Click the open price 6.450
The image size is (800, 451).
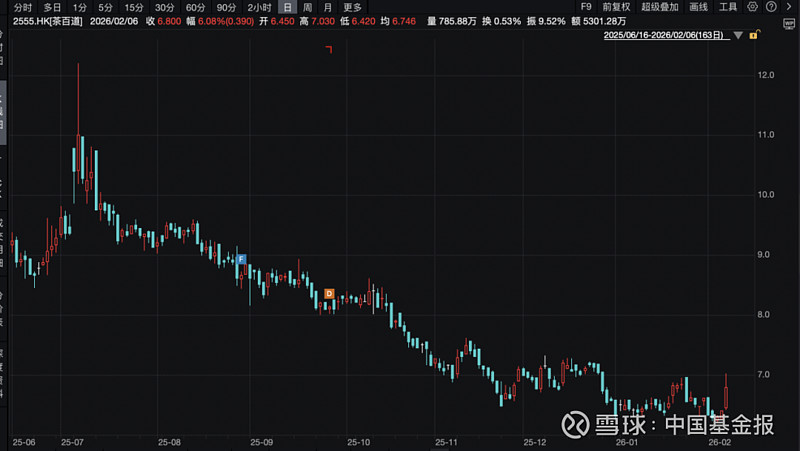[283, 21]
